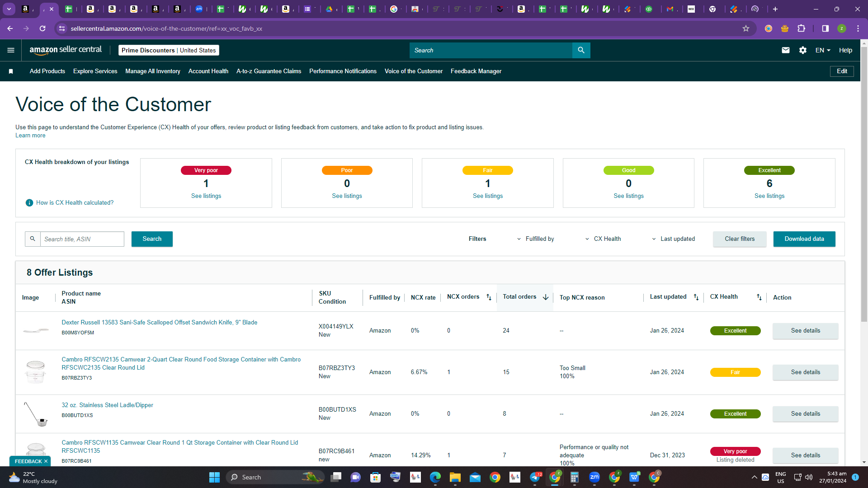Sort by Total orders arrow

(x=546, y=297)
